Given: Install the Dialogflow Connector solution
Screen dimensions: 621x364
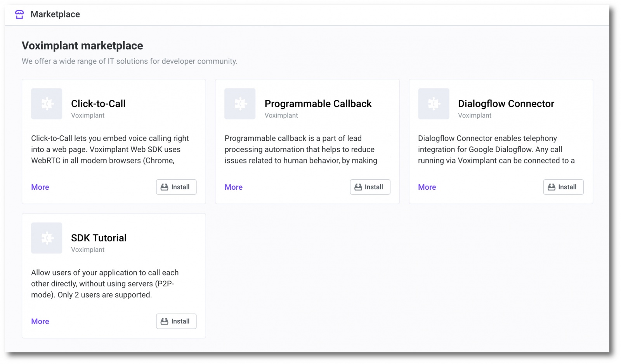Looking at the screenshot, I should click(563, 187).
